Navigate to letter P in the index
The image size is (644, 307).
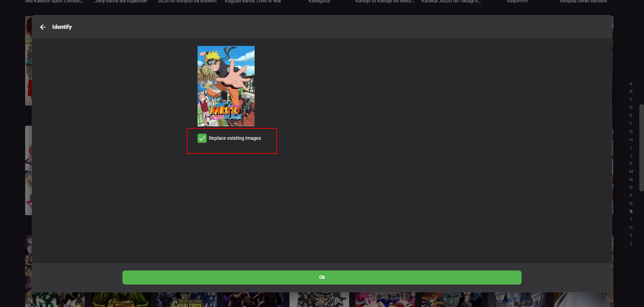click(x=631, y=196)
